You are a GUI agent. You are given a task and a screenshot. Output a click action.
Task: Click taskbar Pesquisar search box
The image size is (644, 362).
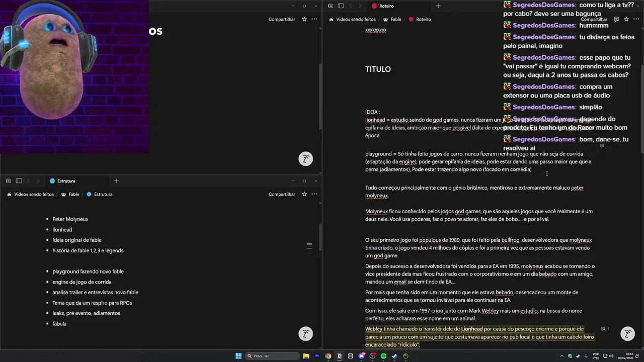point(272,356)
